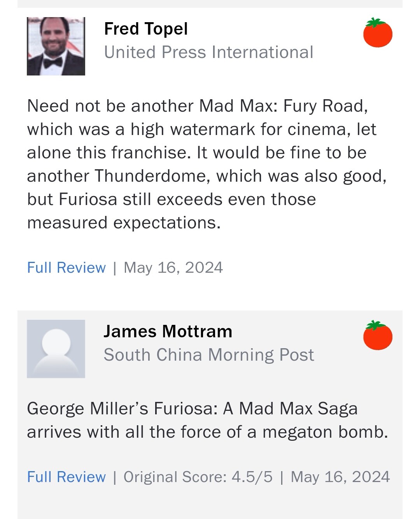
Task: Click James Mottram's placeholder avatar icon
Action: [x=56, y=349]
